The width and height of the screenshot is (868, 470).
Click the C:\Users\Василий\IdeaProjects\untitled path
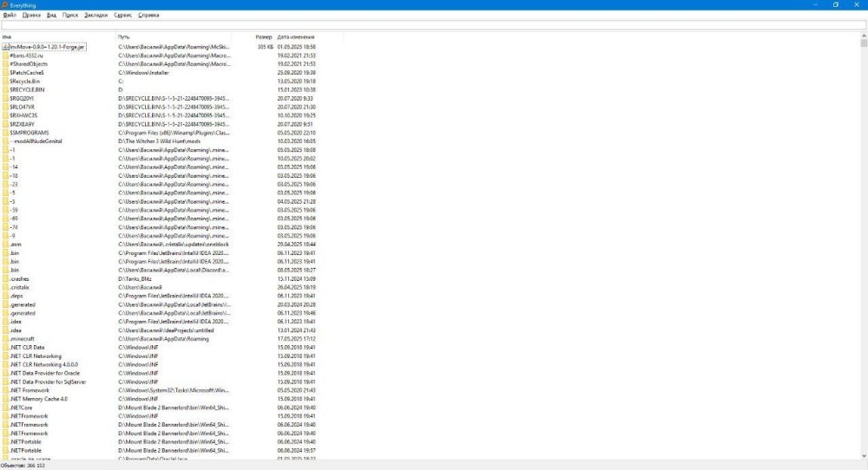click(x=166, y=330)
